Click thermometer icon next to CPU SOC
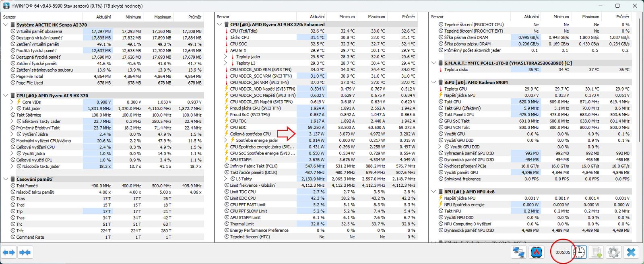The image size is (644, 264). 226,44
